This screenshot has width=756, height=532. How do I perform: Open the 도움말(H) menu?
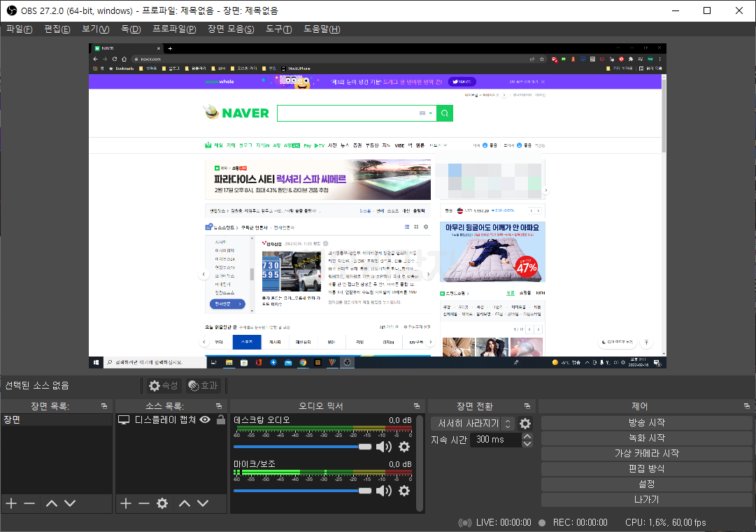tap(322, 29)
